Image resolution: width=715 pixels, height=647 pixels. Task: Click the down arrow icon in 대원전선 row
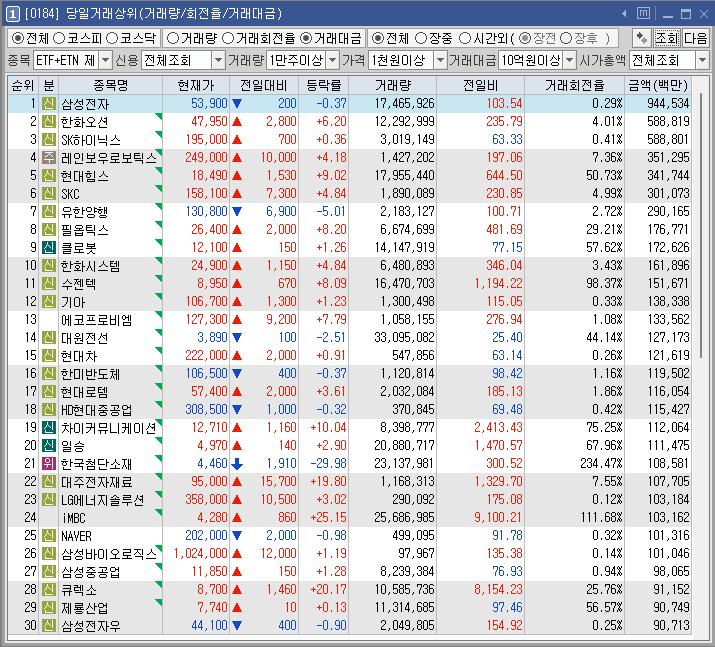click(x=237, y=337)
